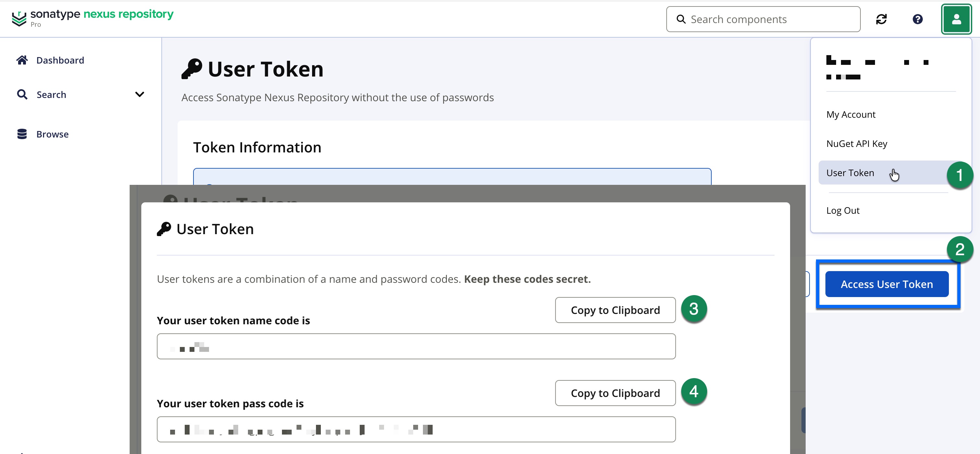
Task: Click the refresh icon in the top bar
Action: coord(882,19)
